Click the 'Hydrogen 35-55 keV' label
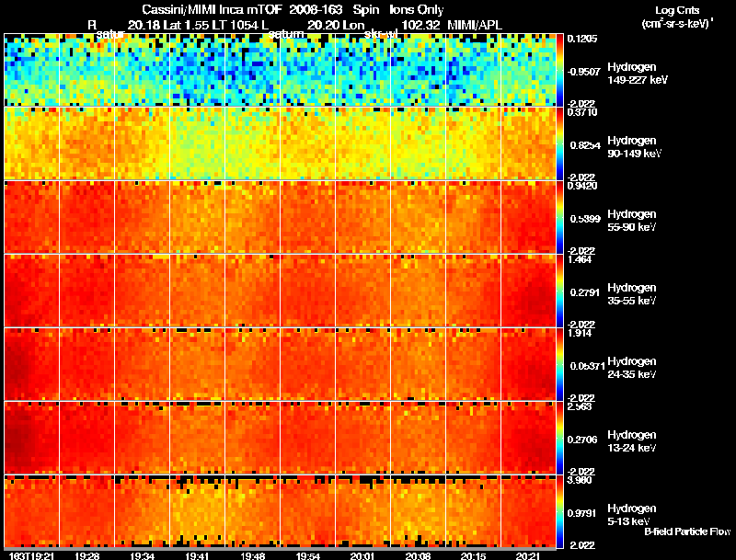 632,294
